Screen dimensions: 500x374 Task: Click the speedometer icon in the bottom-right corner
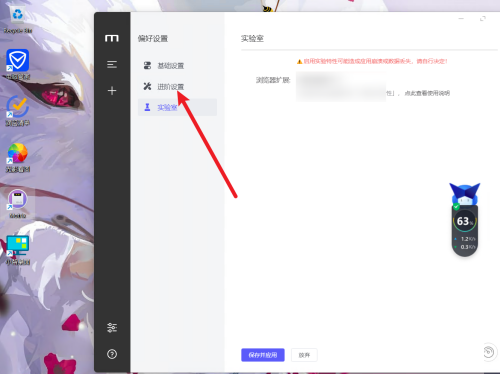489,352
